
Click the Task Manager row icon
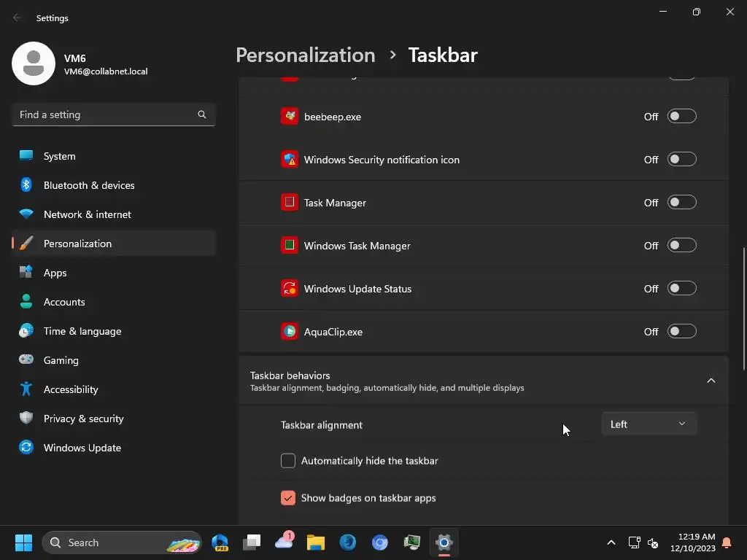click(x=289, y=202)
